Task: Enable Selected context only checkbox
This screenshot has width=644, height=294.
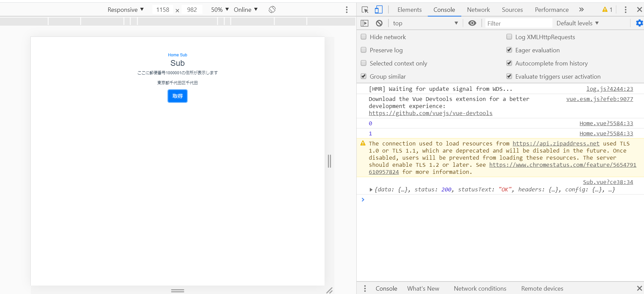Action: (x=364, y=63)
